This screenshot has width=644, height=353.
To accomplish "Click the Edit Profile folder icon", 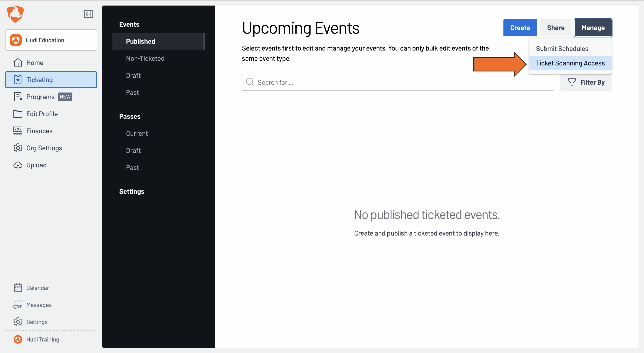I will click(18, 114).
